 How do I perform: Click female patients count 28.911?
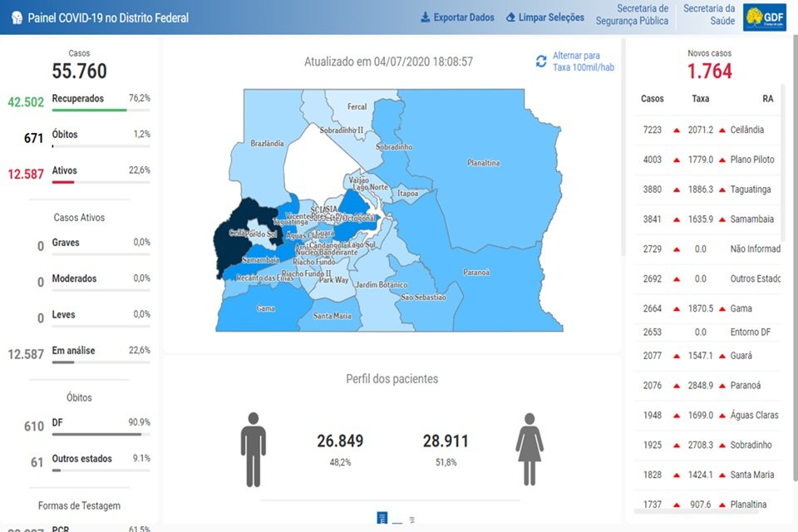click(446, 441)
